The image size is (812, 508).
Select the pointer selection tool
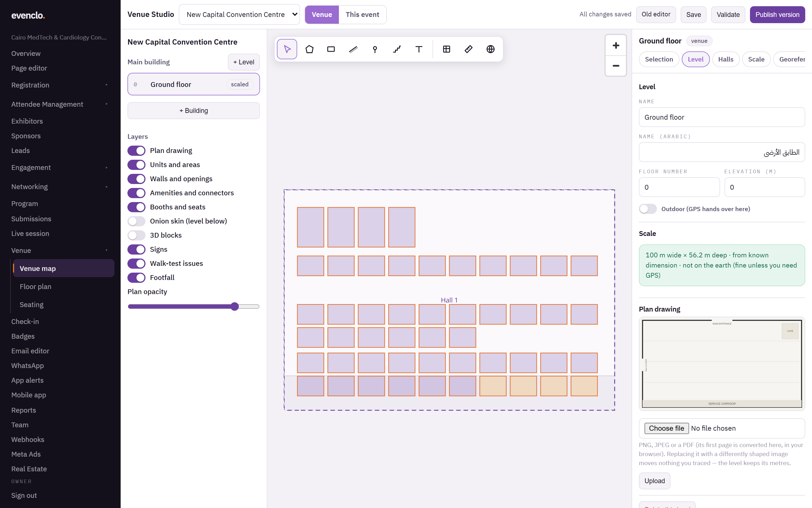287,49
